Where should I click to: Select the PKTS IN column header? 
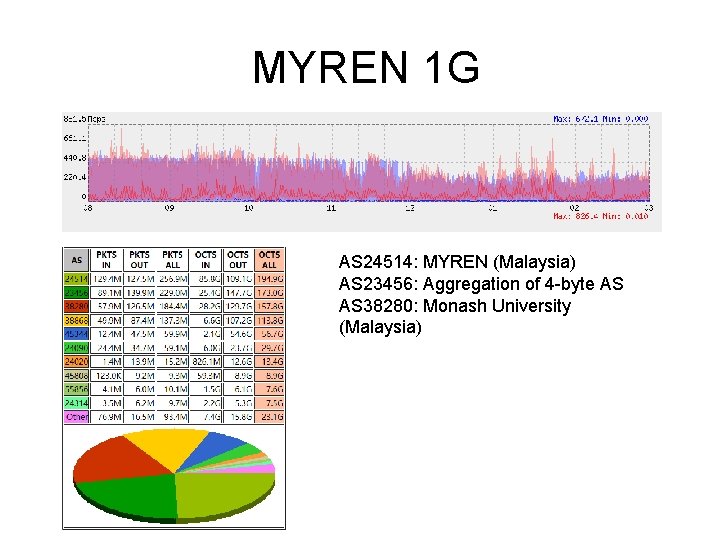click(107, 260)
